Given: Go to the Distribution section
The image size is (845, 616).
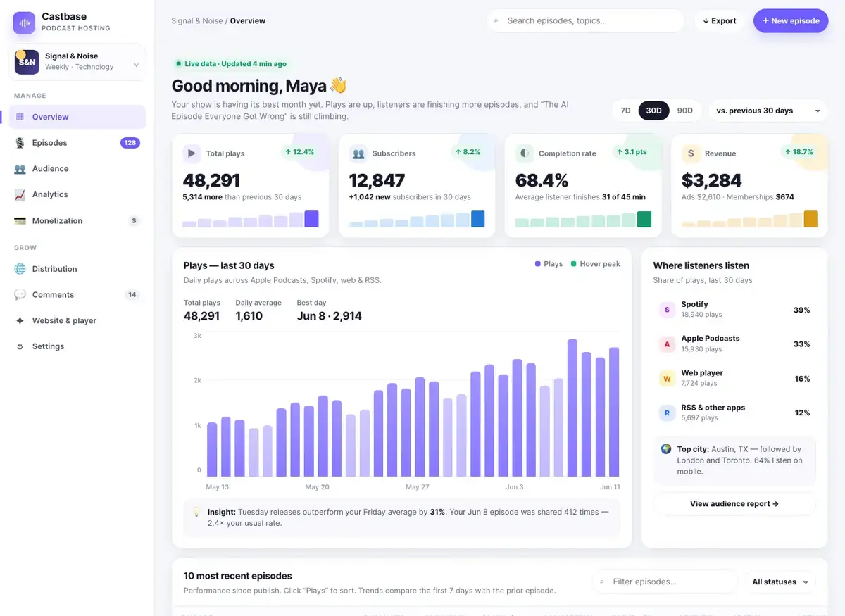Looking at the screenshot, I should 77,269.
